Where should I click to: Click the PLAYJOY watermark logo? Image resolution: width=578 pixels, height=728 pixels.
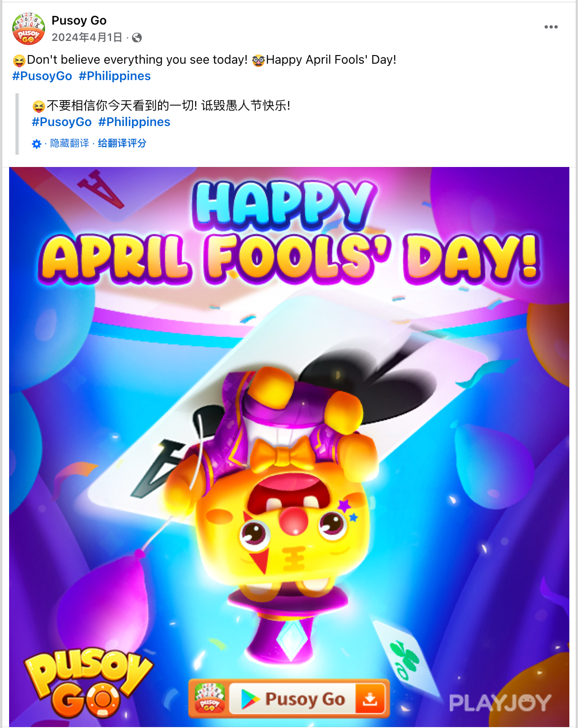pyautogui.click(x=500, y=703)
